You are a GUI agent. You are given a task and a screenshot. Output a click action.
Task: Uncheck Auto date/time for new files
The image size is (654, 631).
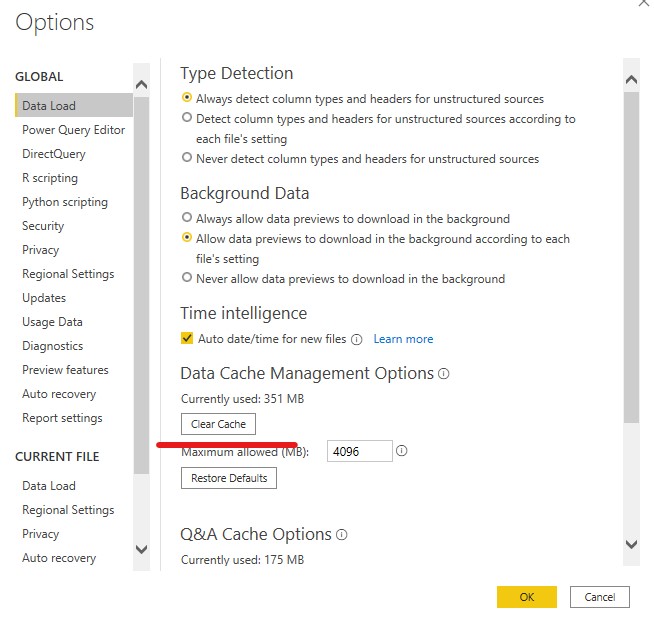tap(187, 338)
